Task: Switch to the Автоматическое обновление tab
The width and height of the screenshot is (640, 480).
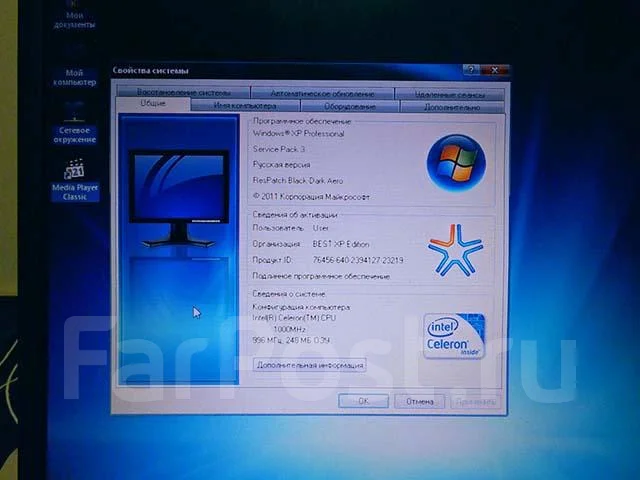Action: (322, 93)
